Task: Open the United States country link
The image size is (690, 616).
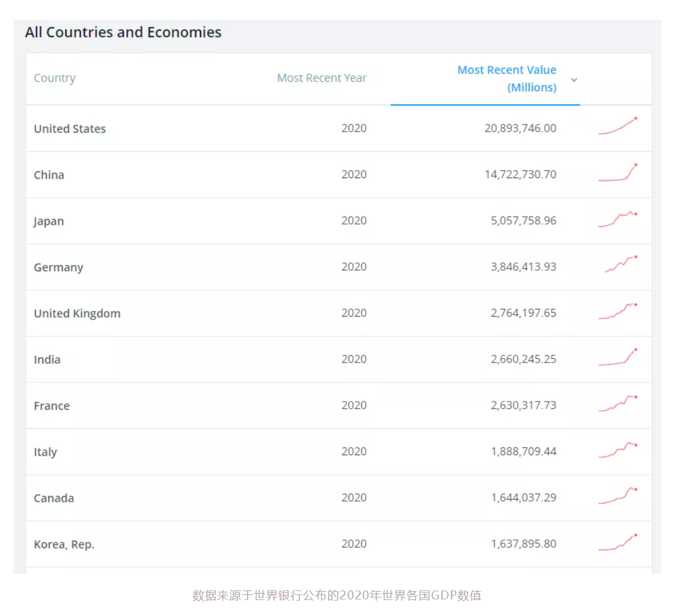Action: coord(70,129)
